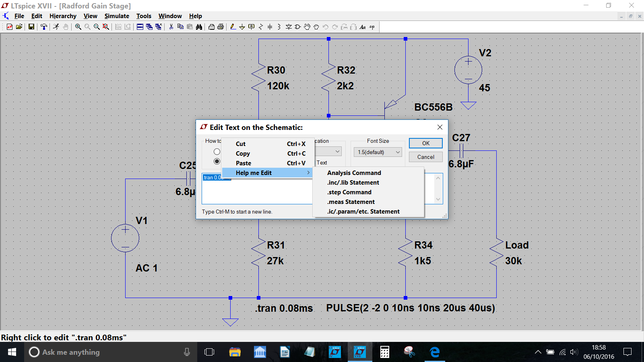
Task: Click the Copy toolbar icon
Action: 180,27
